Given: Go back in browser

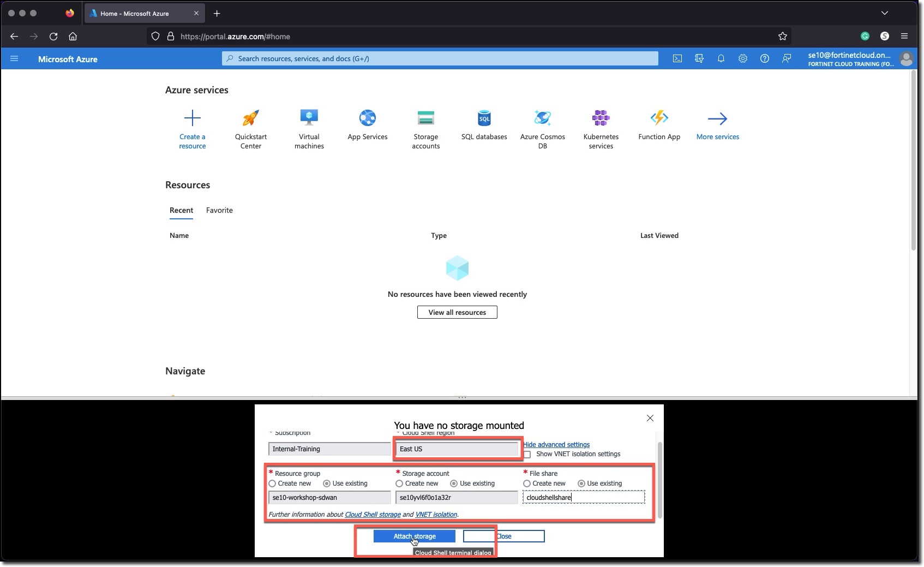Looking at the screenshot, I should point(14,37).
